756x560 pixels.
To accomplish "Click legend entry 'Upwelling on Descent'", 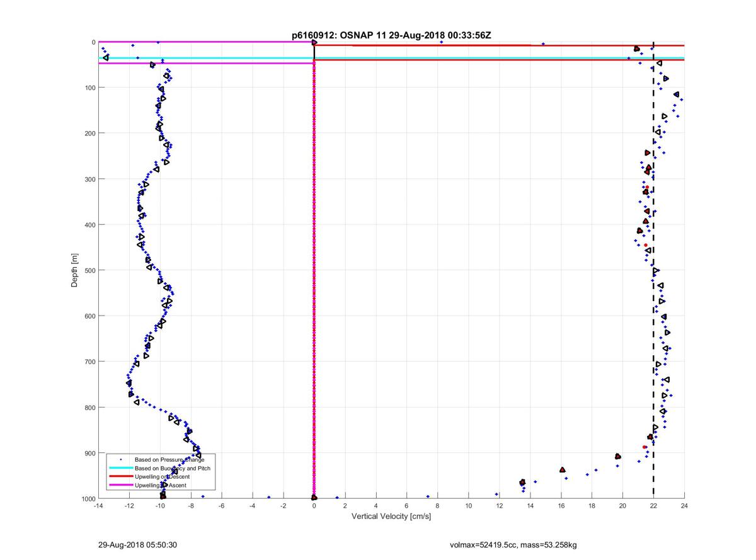I will click(x=162, y=477).
